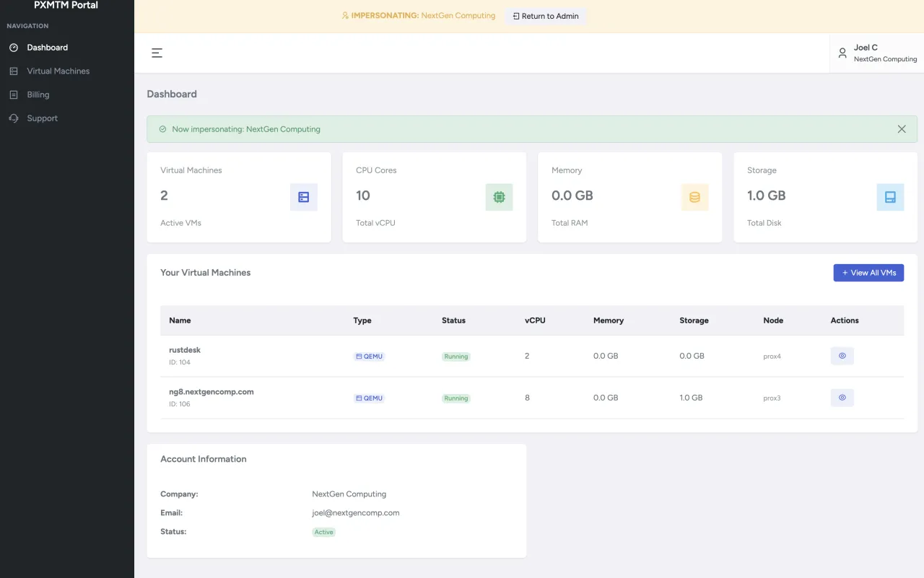Click the Running status badge for ng8.nextgencomp.com
Screen dimensions: 924x578
pyautogui.click(x=456, y=398)
